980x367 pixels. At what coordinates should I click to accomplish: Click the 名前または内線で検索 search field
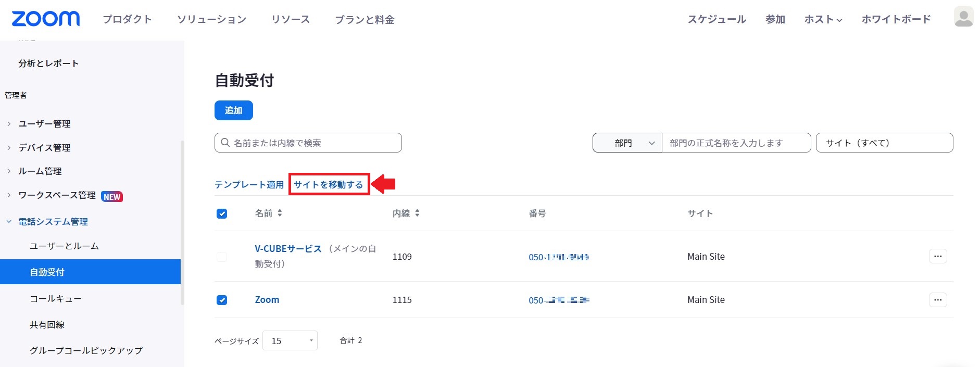click(x=312, y=143)
